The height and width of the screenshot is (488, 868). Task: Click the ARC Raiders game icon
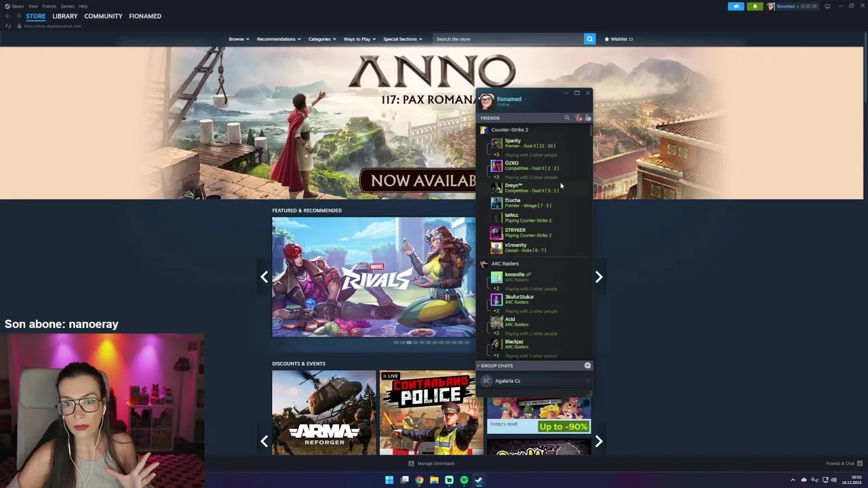484,264
